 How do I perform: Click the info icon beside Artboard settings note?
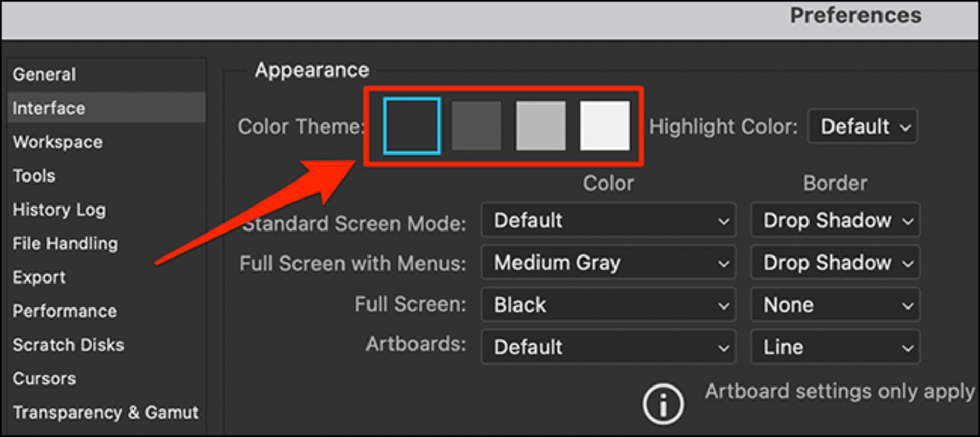coord(663,404)
